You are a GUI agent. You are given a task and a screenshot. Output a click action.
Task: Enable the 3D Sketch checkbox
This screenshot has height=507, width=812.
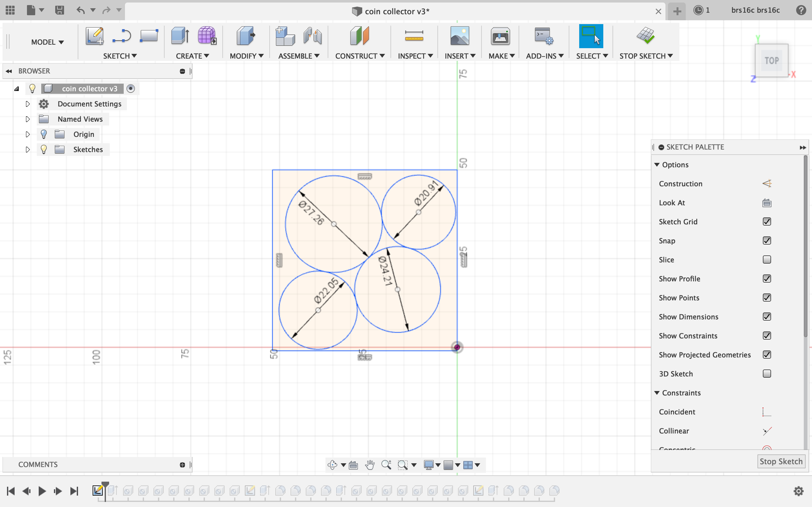coord(767,374)
